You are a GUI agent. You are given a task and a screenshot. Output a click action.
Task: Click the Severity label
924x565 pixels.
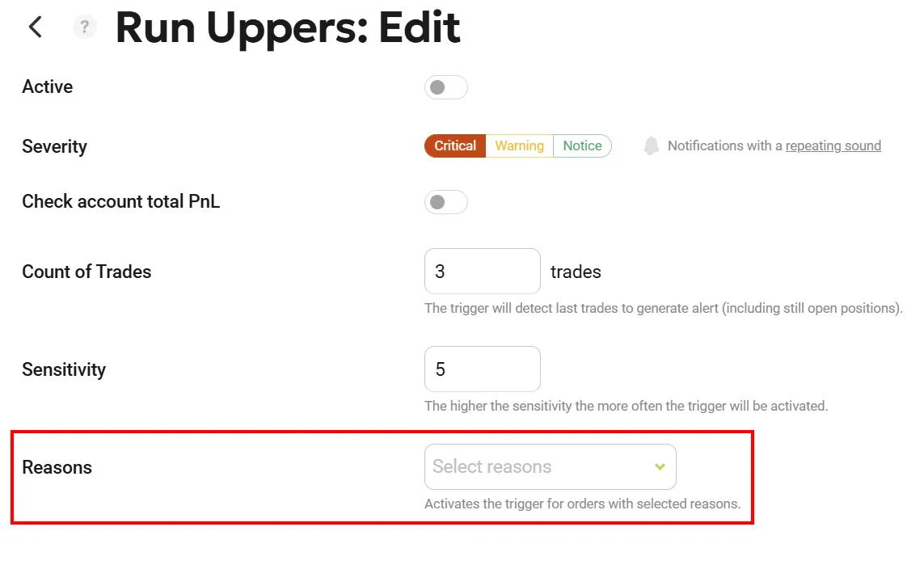[54, 146]
